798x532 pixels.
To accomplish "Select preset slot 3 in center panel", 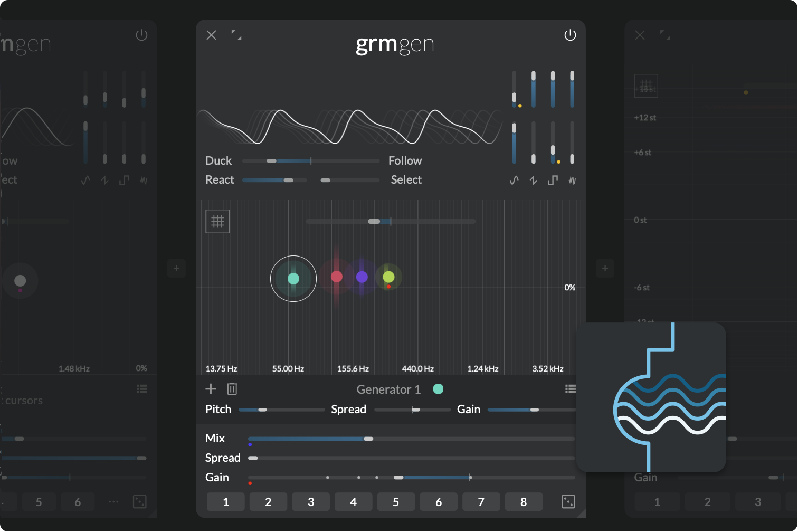I will pos(311,502).
